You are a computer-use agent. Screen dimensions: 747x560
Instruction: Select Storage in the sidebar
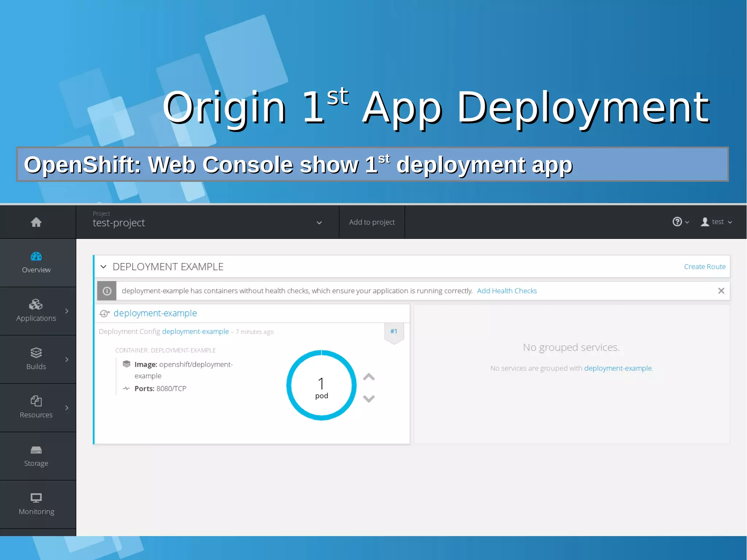coord(38,456)
